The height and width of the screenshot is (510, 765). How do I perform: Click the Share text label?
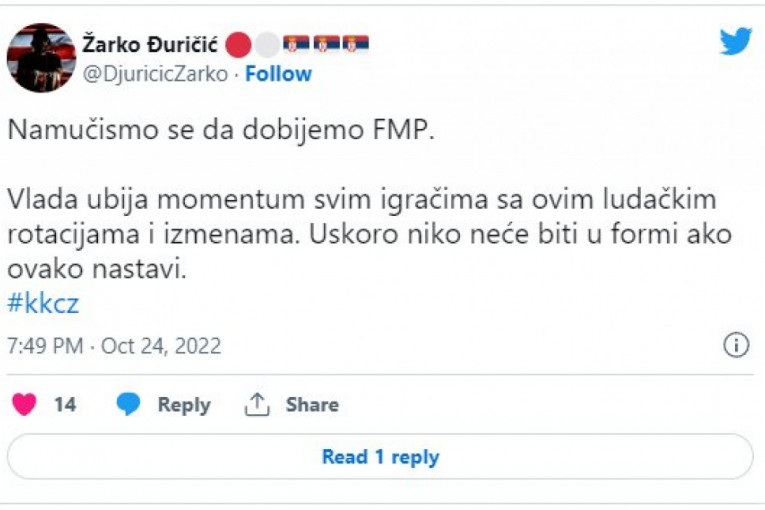(312, 405)
